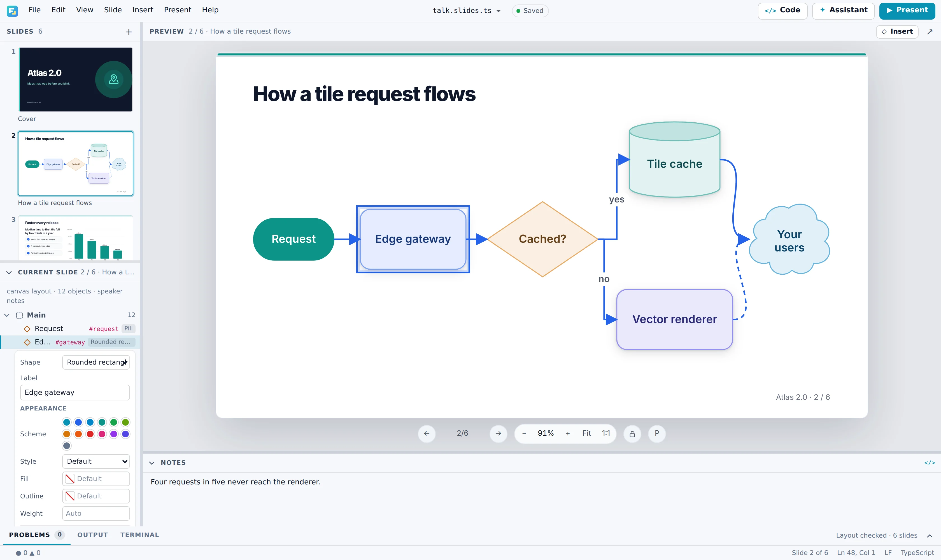Open the File menu
This screenshot has width=941, height=560.
pyautogui.click(x=34, y=10)
